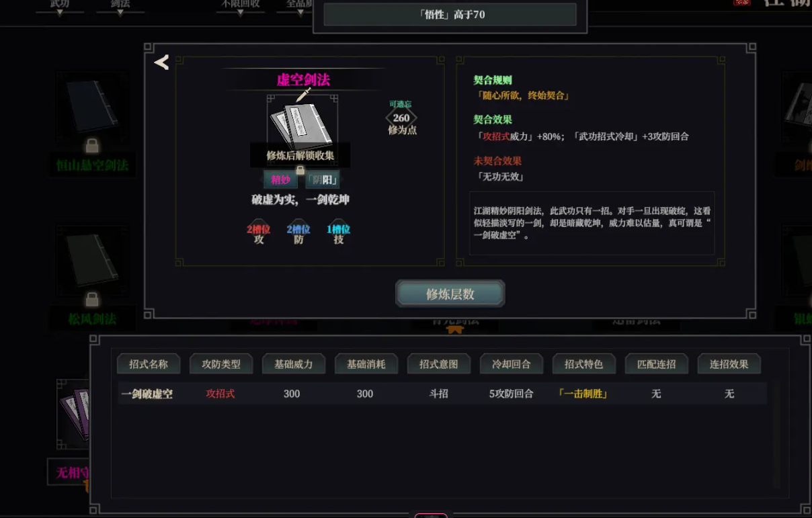Image resolution: width=812 pixels, height=518 pixels.
Task: Open the 武功 filter dropdown
Action: click(60, 6)
